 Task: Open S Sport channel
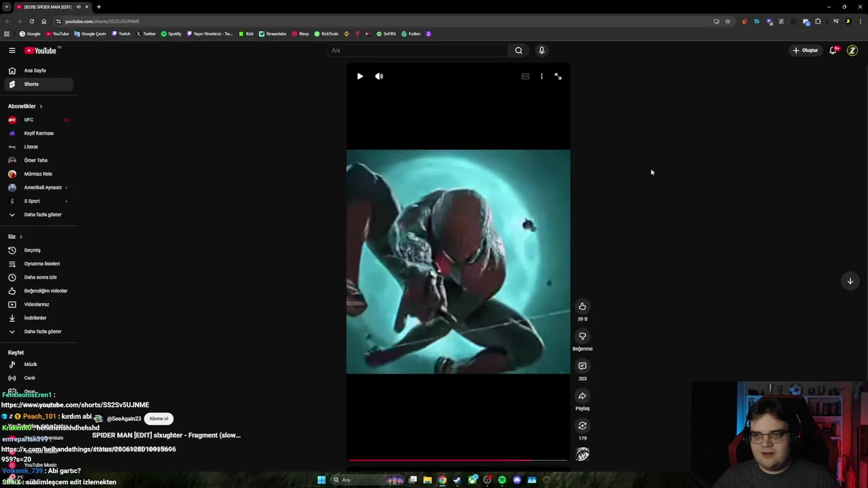point(39,201)
